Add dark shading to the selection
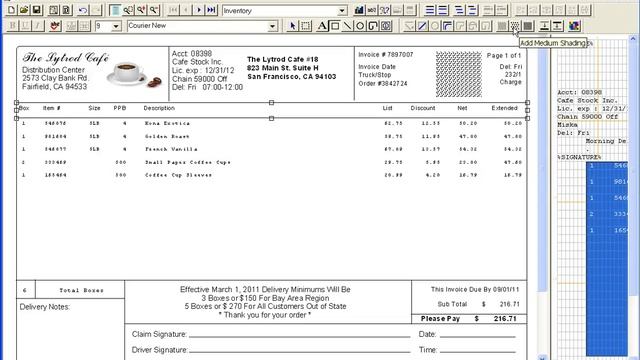This screenshot has width=640, height=360. (528, 26)
